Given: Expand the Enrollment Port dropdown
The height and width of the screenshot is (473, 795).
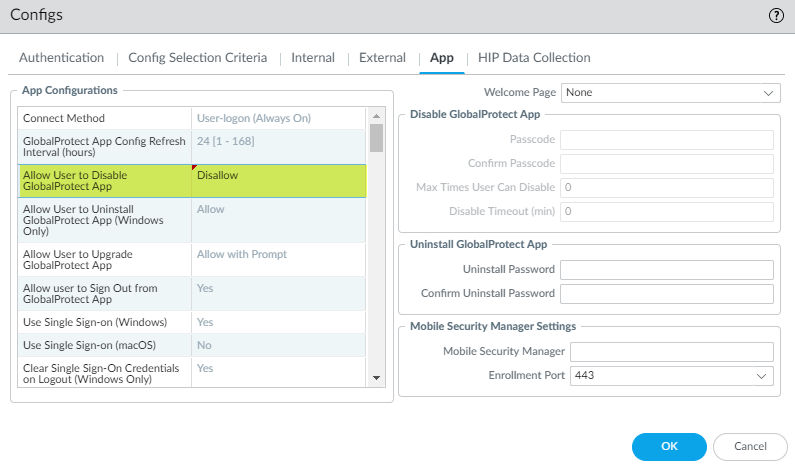Looking at the screenshot, I should point(672,376).
